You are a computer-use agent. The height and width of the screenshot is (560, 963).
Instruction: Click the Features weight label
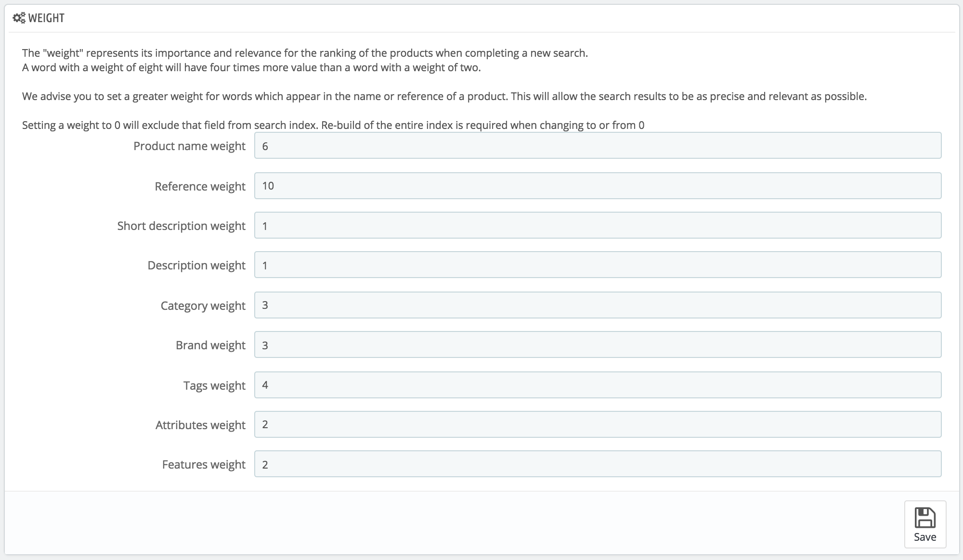click(x=204, y=465)
